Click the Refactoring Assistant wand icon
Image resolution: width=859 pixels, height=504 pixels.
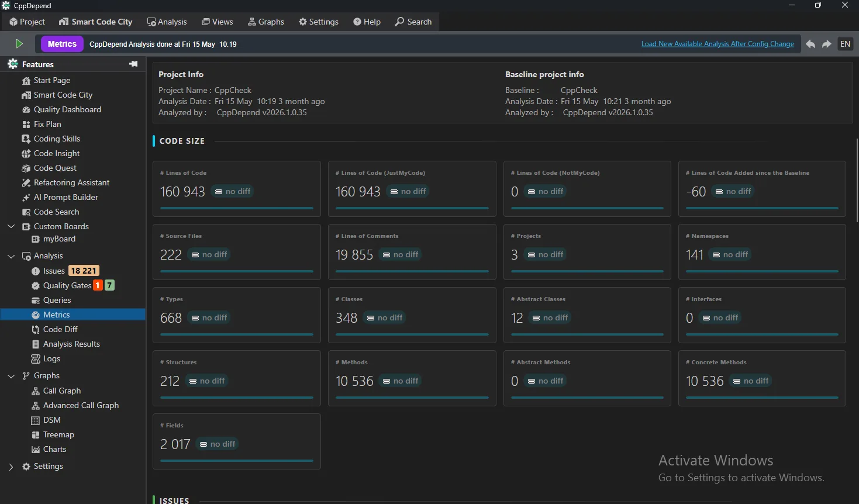[x=26, y=183]
